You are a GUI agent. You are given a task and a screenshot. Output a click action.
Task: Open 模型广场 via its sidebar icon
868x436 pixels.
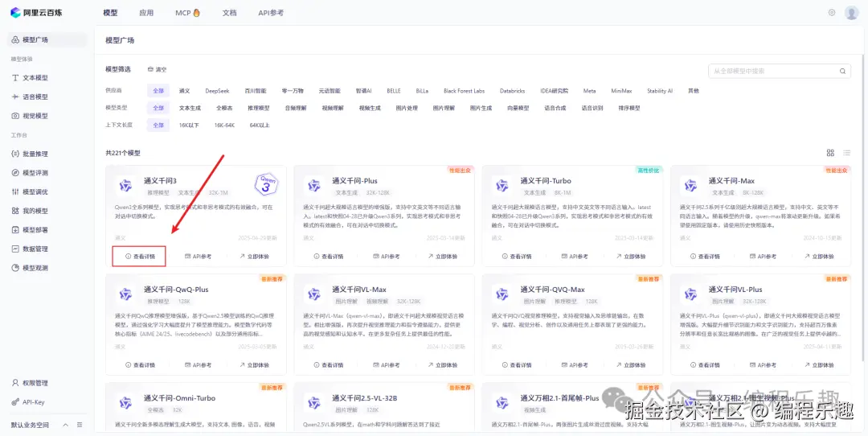[x=15, y=40]
